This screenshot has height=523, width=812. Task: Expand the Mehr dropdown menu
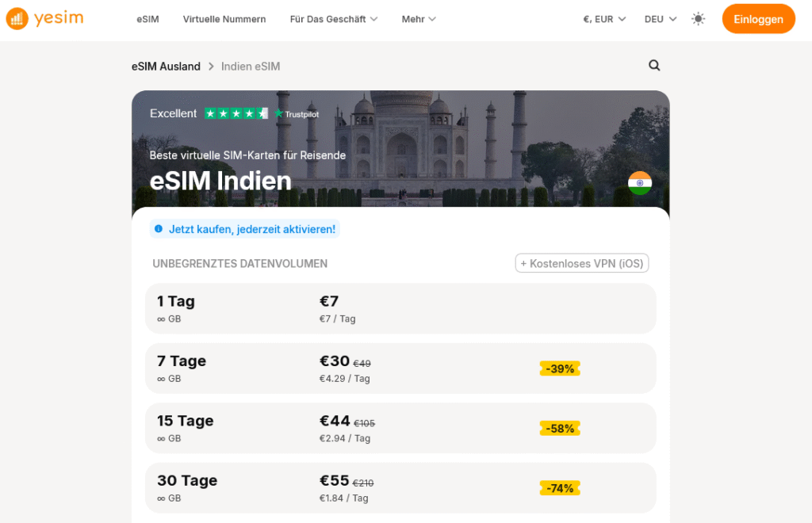[x=418, y=18]
